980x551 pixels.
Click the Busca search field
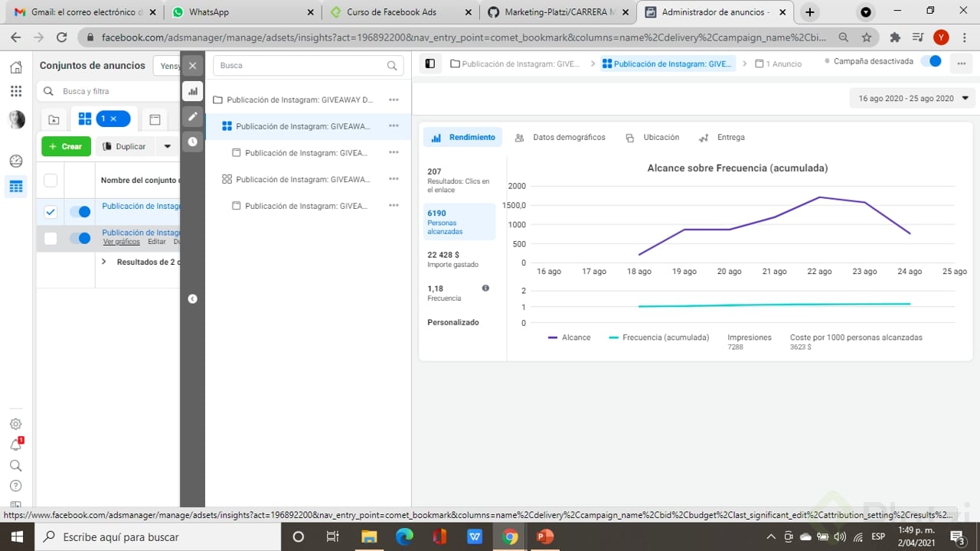[308, 66]
